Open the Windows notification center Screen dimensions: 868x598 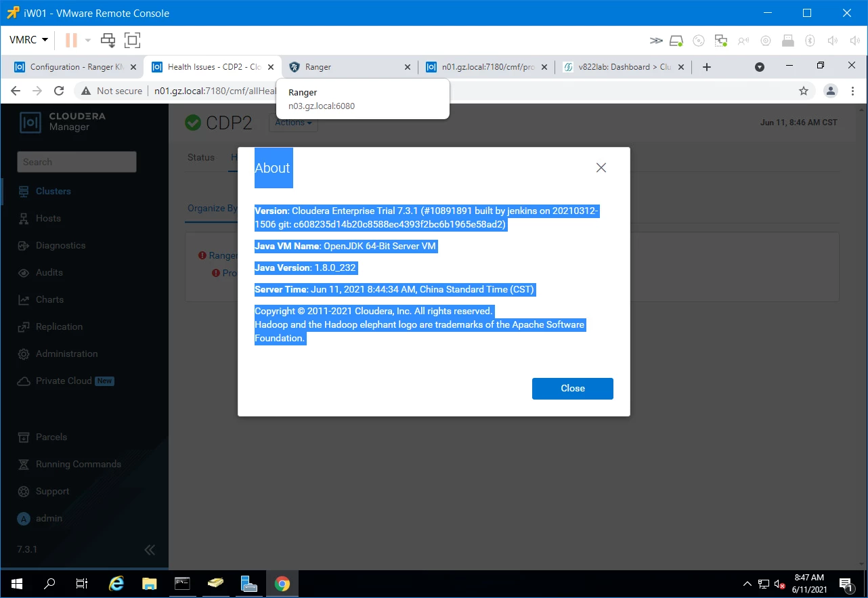point(846,584)
